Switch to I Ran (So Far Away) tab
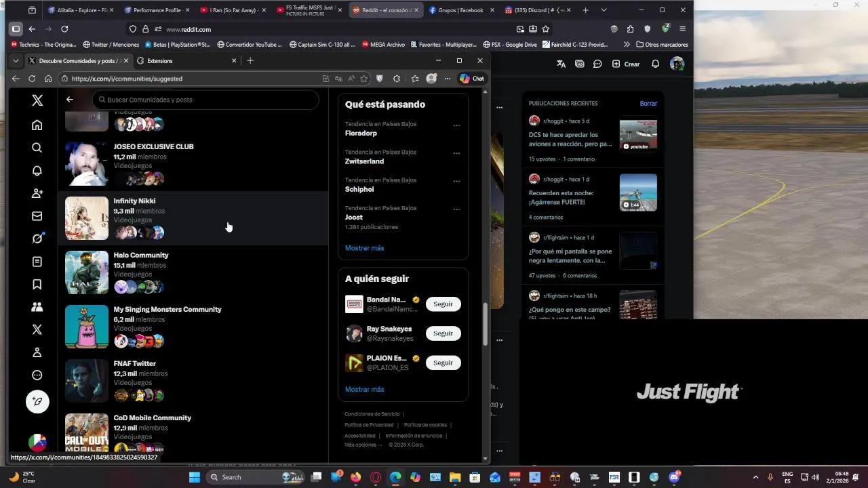The height and width of the screenshot is (488, 868). pyautogui.click(x=234, y=10)
